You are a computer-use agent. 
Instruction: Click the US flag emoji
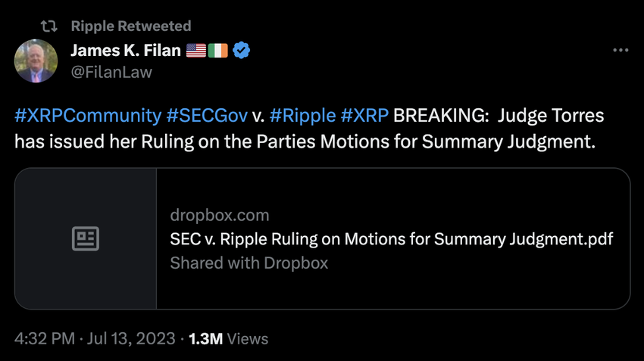click(x=196, y=51)
